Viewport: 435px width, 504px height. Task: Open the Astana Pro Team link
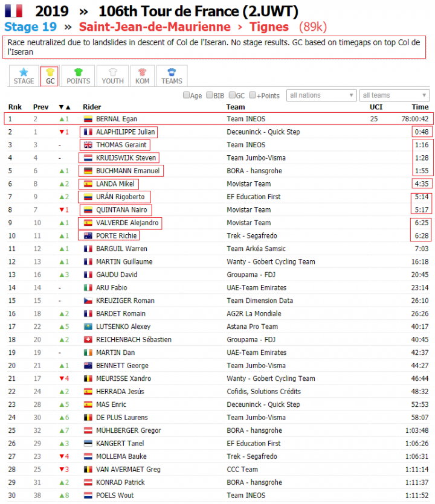[253, 327]
